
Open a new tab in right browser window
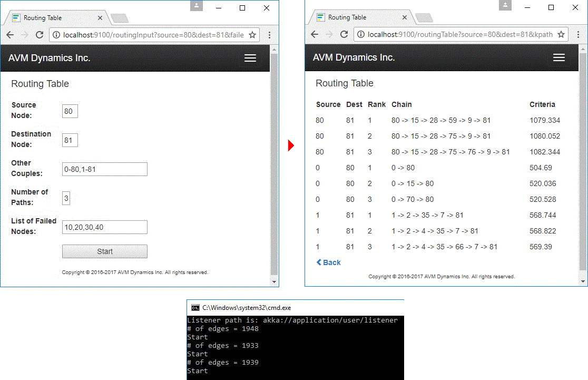click(x=424, y=17)
